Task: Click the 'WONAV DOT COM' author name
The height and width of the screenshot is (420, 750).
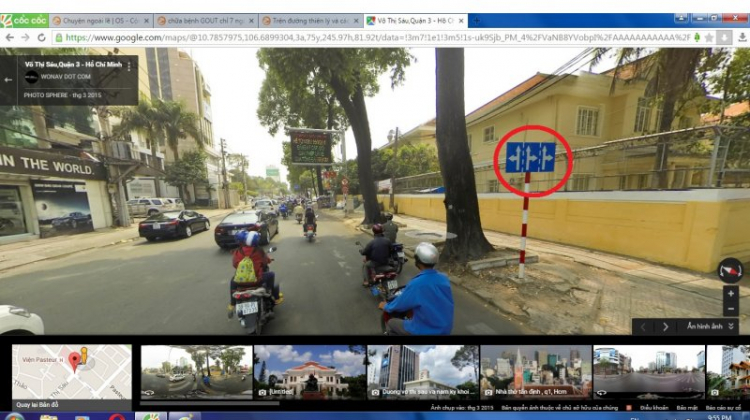Action: 66,77
